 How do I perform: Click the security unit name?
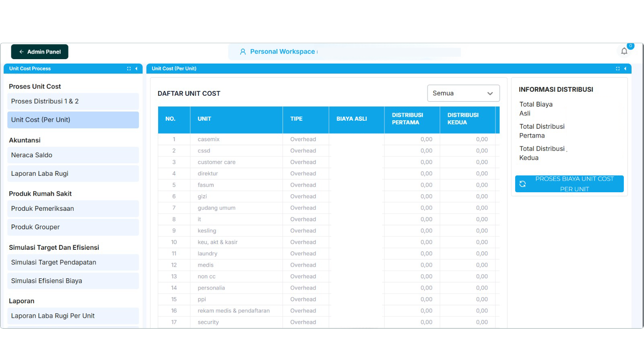pyautogui.click(x=208, y=322)
